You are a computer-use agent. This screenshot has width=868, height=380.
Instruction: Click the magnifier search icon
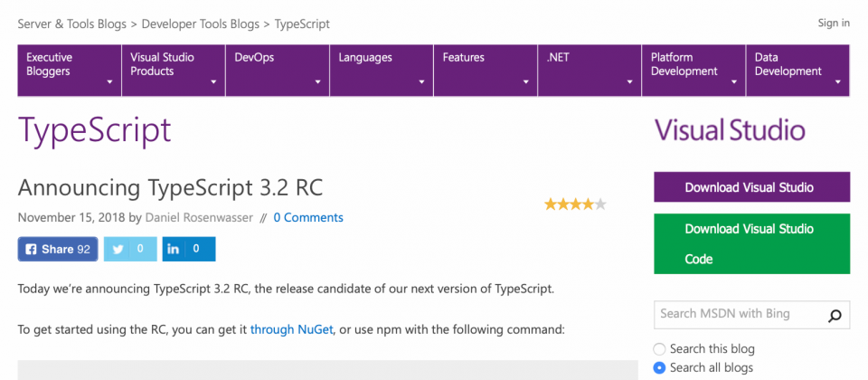[835, 315]
